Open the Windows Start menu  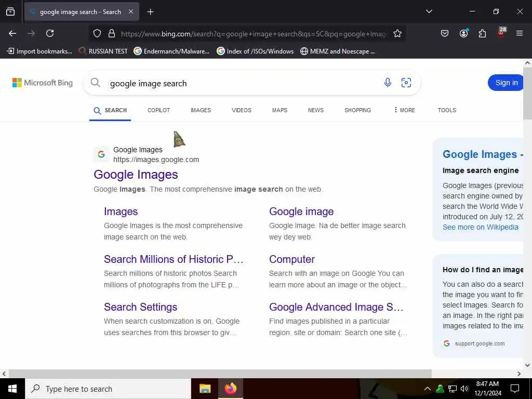pos(12,389)
